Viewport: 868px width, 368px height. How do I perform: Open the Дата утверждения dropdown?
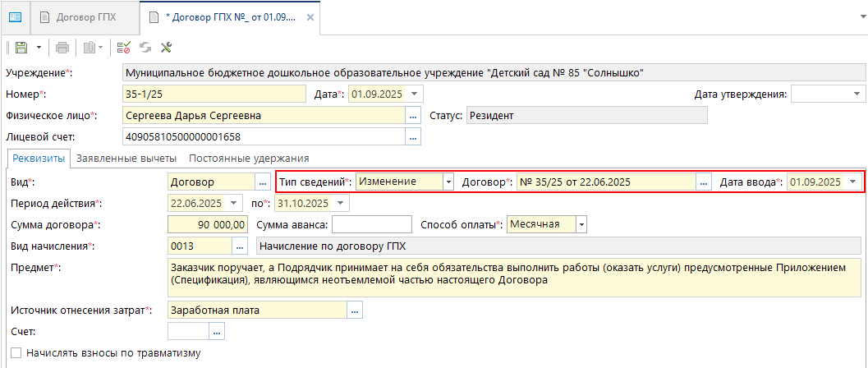tap(857, 94)
